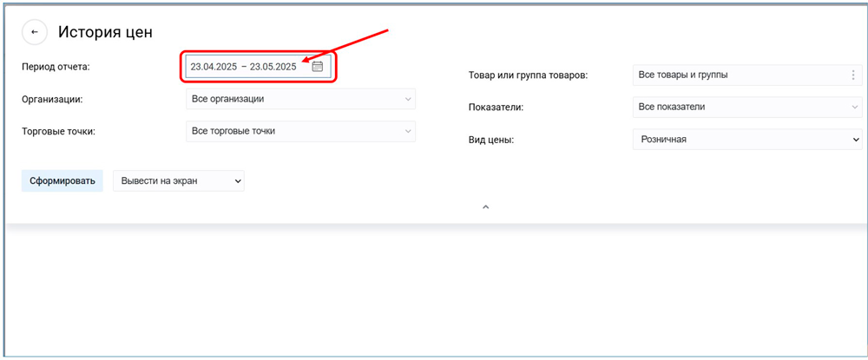Click the back arrow button
The width and height of the screenshot is (868, 360).
34,32
